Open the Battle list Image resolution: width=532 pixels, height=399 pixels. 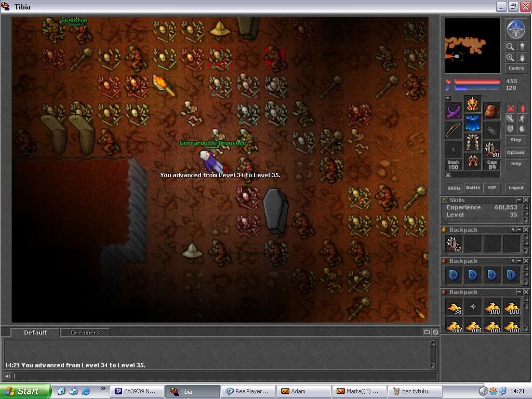pyautogui.click(x=473, y=188)
